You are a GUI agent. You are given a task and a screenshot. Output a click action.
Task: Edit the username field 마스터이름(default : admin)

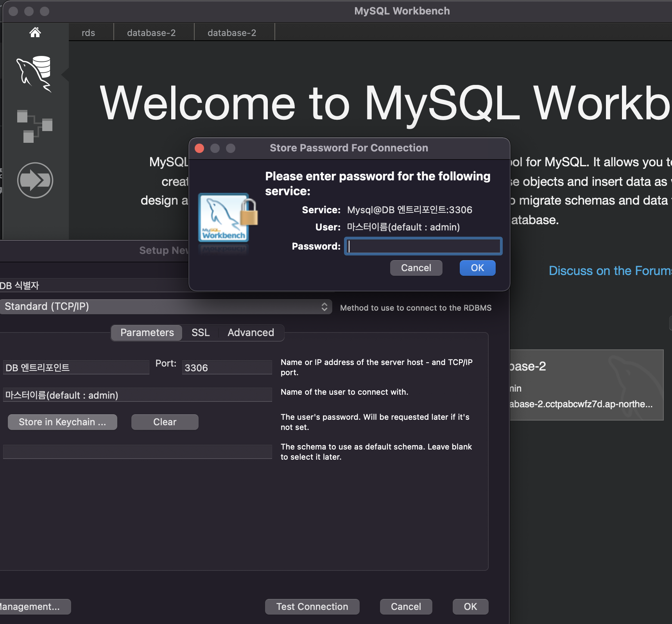point(138,395)
